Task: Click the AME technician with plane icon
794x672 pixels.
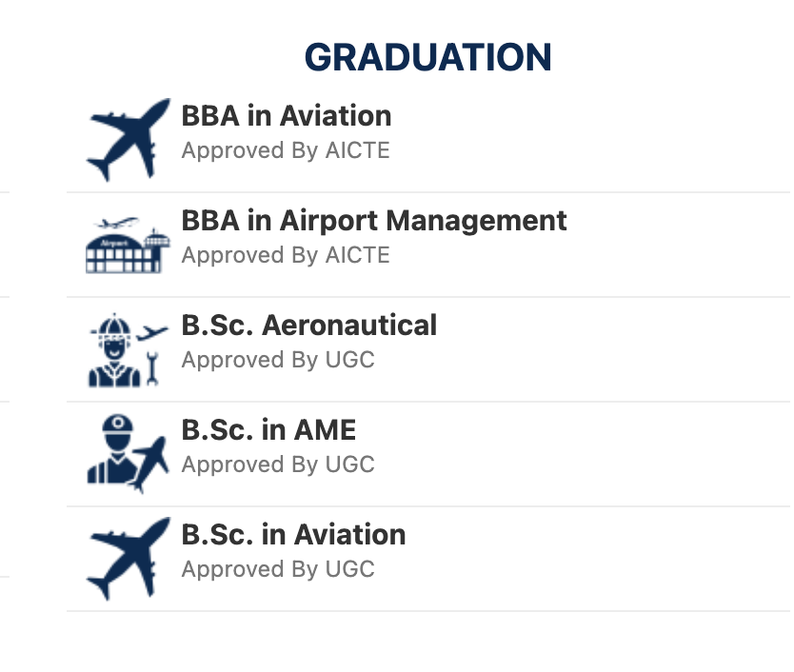Action: (x=129, y=454)
